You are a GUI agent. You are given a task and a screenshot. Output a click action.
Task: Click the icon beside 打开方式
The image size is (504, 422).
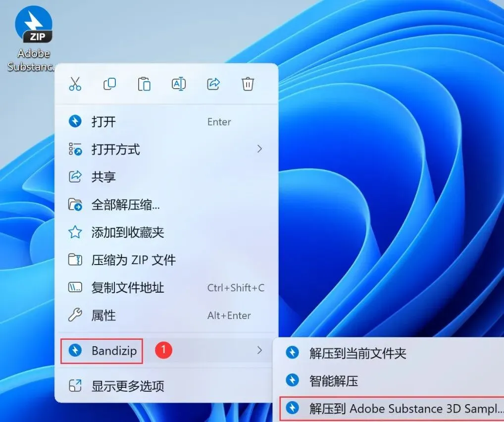tap(75, 149)
